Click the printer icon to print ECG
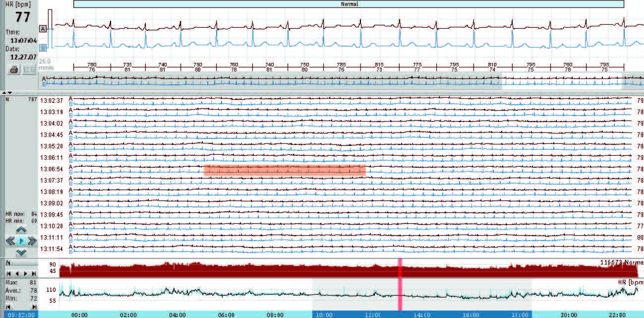 point(14,70)
